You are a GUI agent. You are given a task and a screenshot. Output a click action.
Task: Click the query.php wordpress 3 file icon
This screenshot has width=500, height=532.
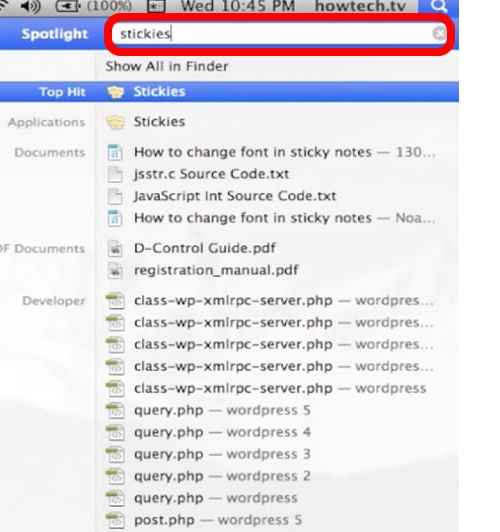[x=115, y=455]
